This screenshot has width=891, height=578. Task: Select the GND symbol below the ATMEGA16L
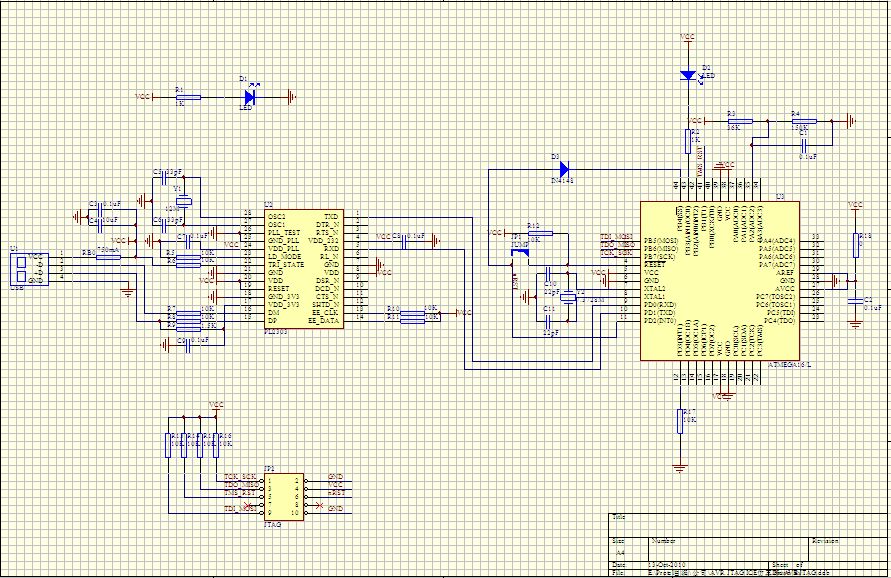point(728,396)
